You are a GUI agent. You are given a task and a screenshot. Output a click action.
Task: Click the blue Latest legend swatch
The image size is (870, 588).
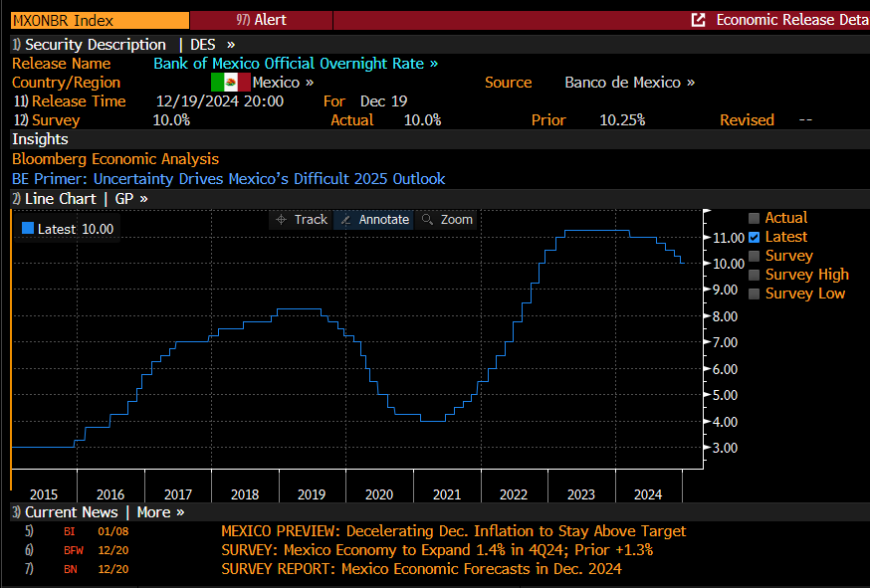point(28,229)
